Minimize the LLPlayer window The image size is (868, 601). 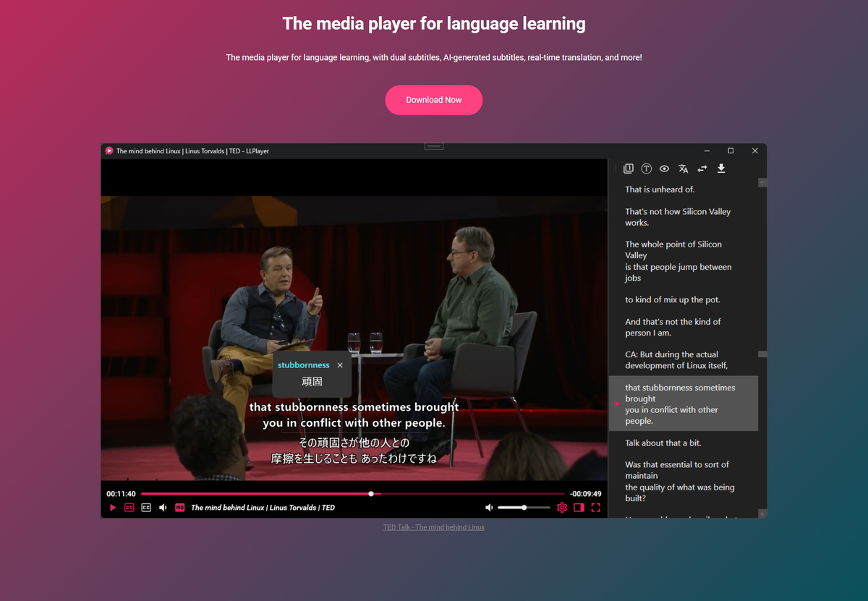707,150
